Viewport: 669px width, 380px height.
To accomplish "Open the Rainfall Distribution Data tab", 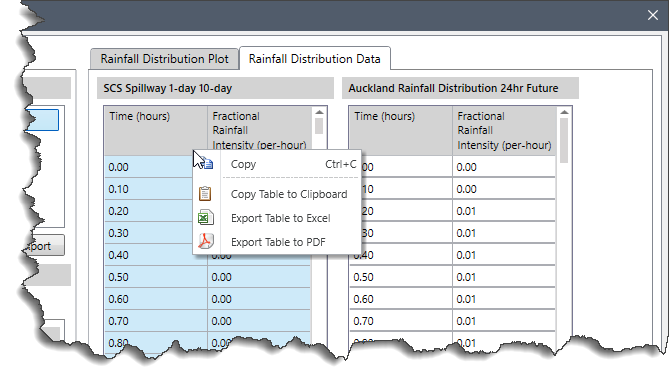I will [314, 59].
